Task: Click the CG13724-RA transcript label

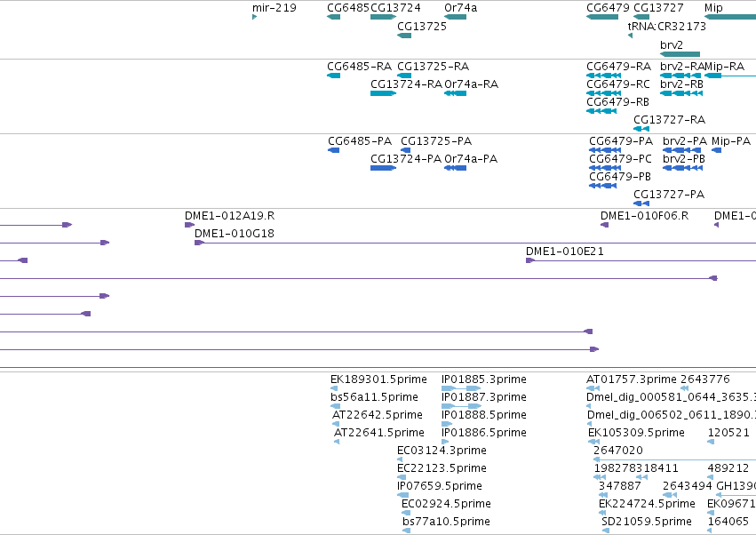Action: tap(407, 84)
